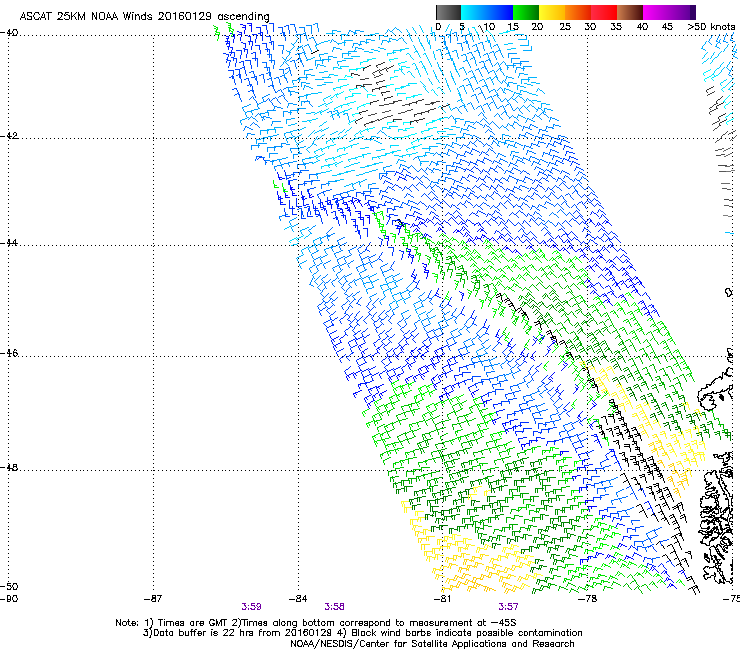Click the purple '3:57' time label
Viewport: 740px width, 650px height.
coord(508,607)
